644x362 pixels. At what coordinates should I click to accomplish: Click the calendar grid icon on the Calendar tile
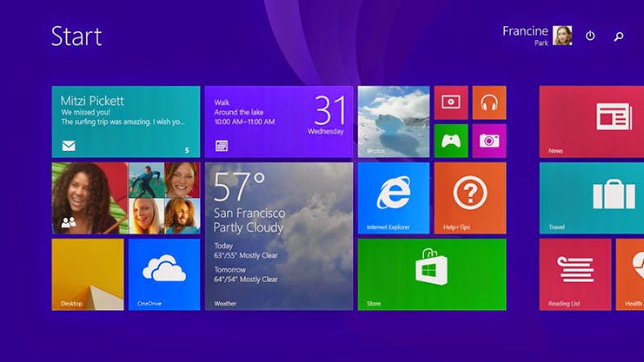coord(222,146)
